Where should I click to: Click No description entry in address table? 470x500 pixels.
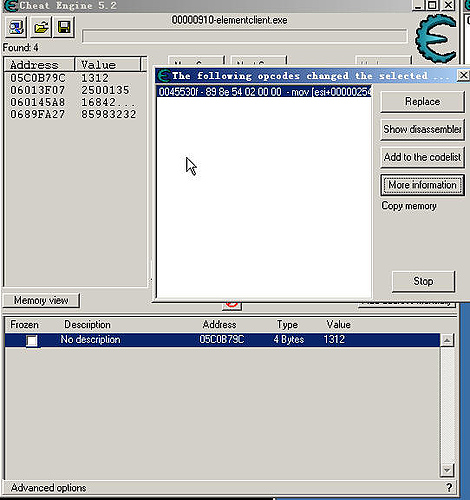pyautogui.click(x=90, y=339)
